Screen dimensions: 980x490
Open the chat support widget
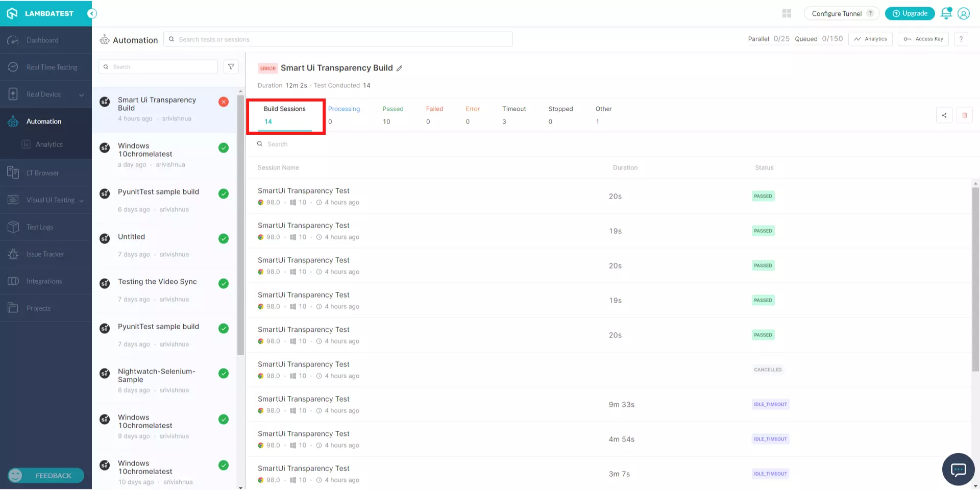pyautogui.click(x=958, y=469)
